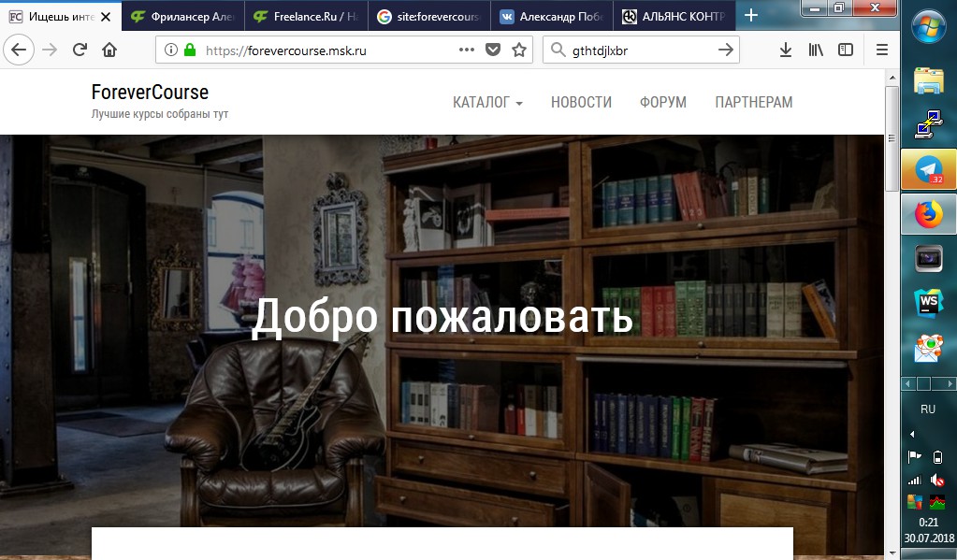957x560 pixels.
Task: Click the clock showing 0:21
Action: (928, 523)
